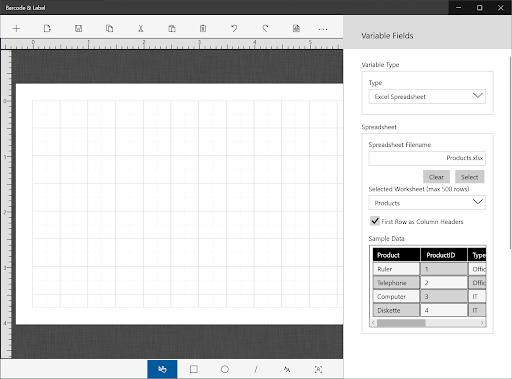Minimize the Barcode & Label window
The width and height of the screenshot is (512, 379).
pyautogui.click(x=459, y=7)
